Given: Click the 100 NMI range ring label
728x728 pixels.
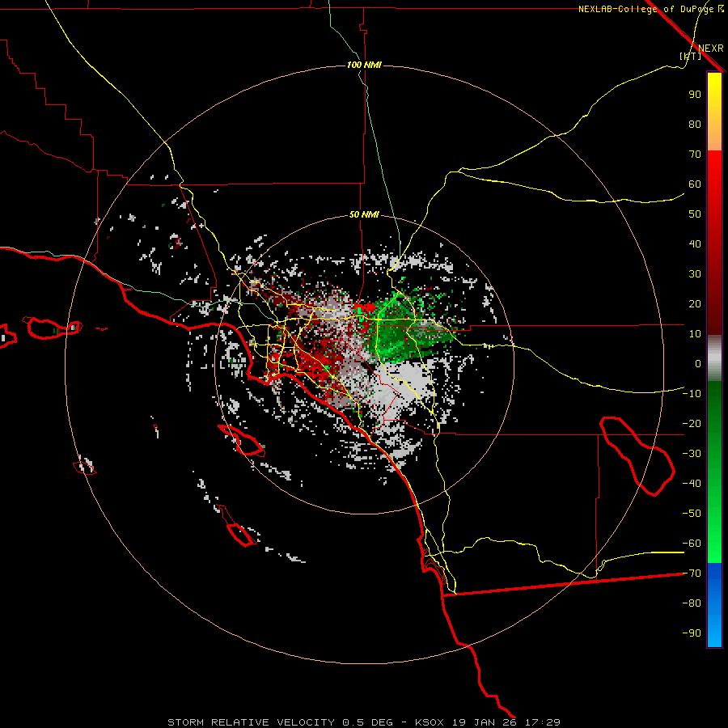Looking at the screenshot, I should click(364, 65).
